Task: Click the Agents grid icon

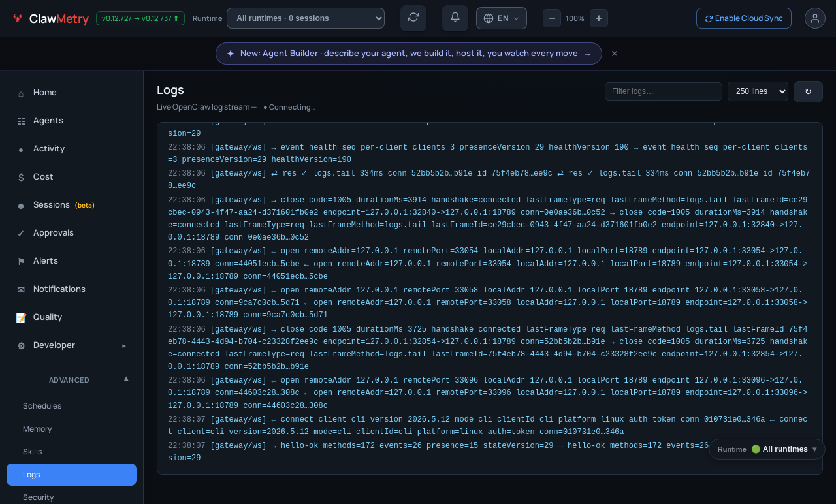Action: click(x=21, y=121)
